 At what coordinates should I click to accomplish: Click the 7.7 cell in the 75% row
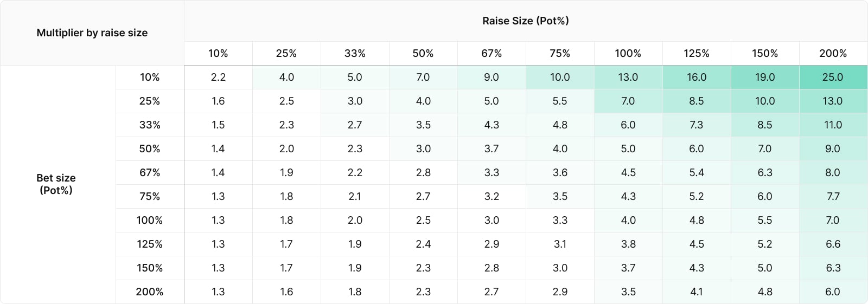(833, 196)
